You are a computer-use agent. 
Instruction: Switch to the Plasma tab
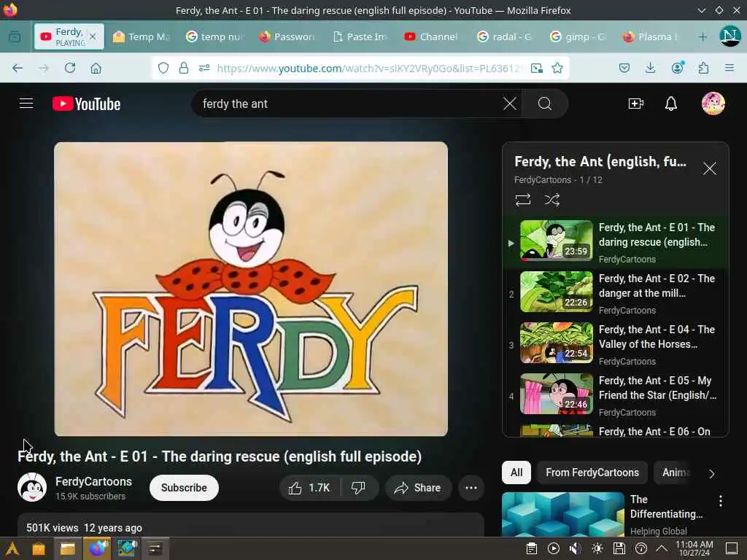click(651, 36)
